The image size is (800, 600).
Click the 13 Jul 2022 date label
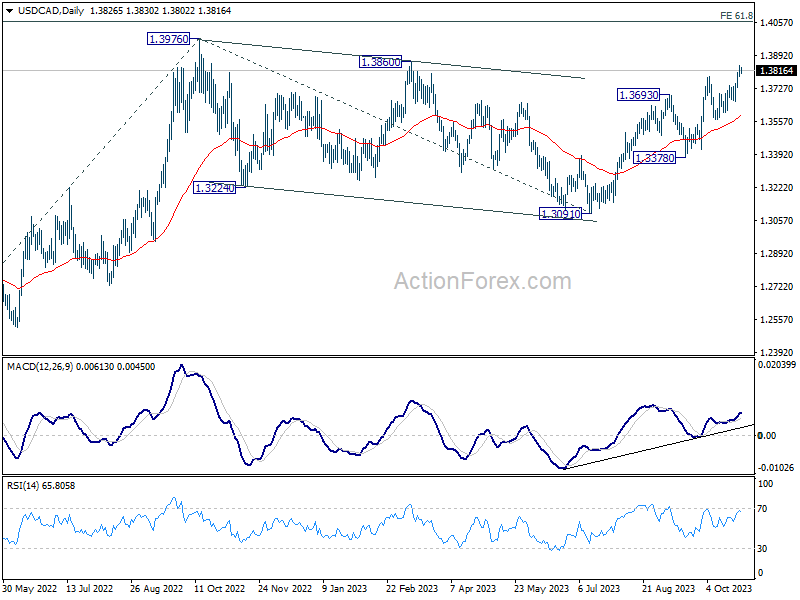click(90, 589)
